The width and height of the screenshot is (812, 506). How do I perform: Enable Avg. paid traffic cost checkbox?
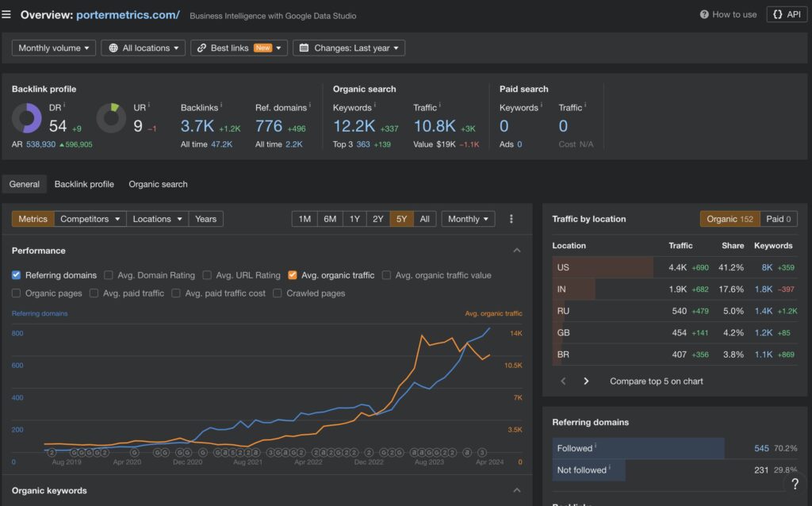176,293
